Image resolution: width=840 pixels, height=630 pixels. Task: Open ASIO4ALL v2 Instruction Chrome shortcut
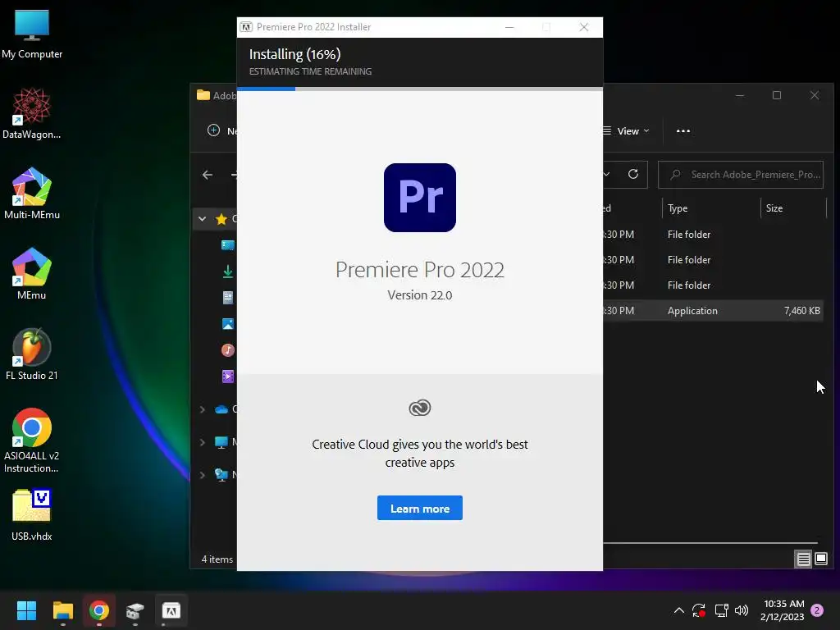click(32, 441)
